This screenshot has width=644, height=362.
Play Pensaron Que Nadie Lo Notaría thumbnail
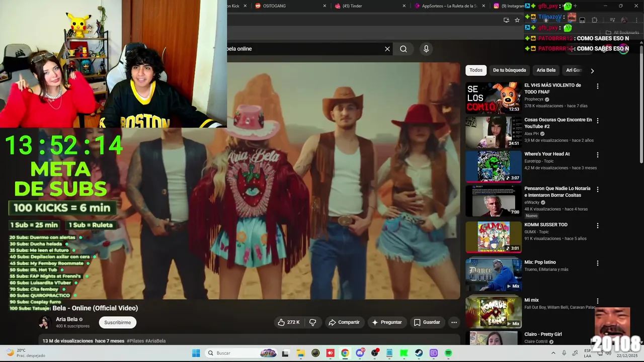[x=493, y=201]
